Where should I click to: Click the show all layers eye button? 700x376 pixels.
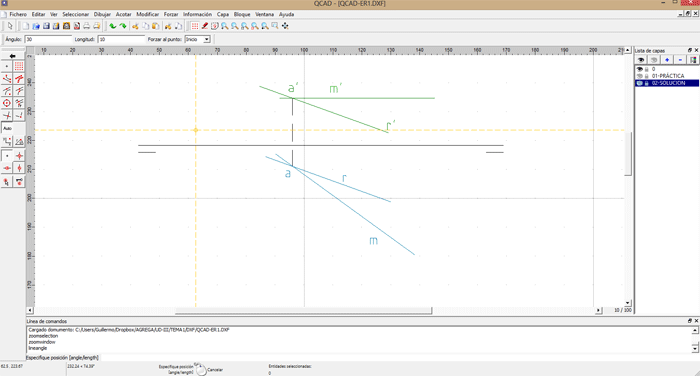[x=641, y=60]
